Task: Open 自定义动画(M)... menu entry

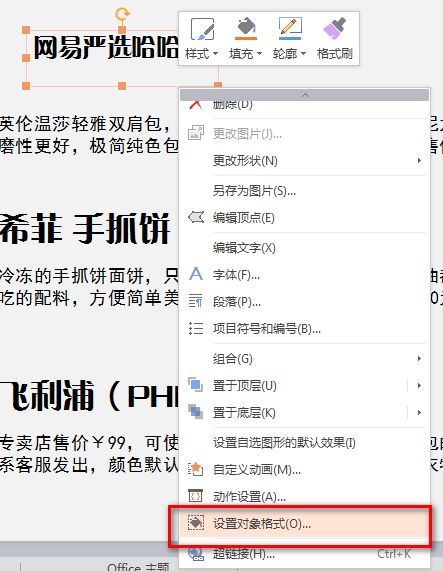Action: click(257, 470)
